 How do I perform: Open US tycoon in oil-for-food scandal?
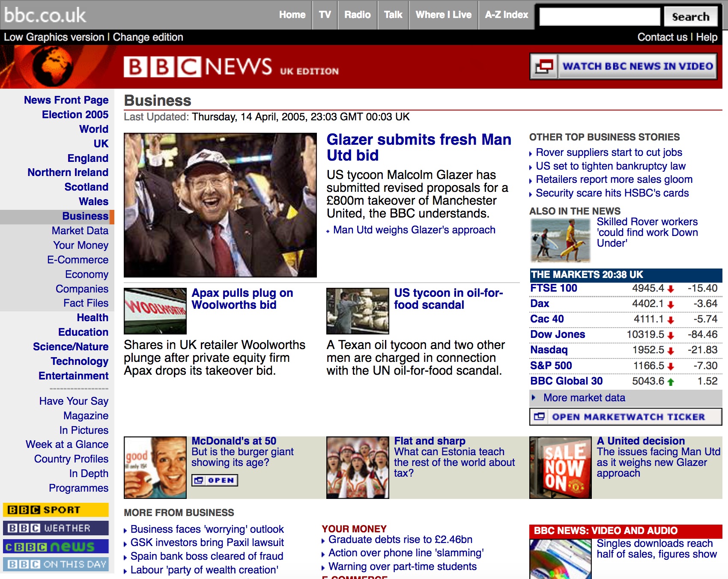click(448, 299)
